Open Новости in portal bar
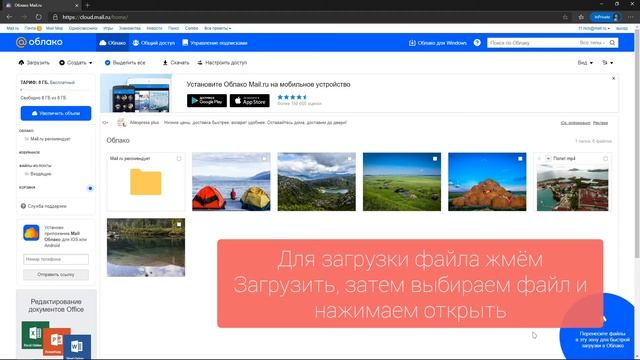The width and height of the screenshot is (640, 360). (x=154, y=28)
